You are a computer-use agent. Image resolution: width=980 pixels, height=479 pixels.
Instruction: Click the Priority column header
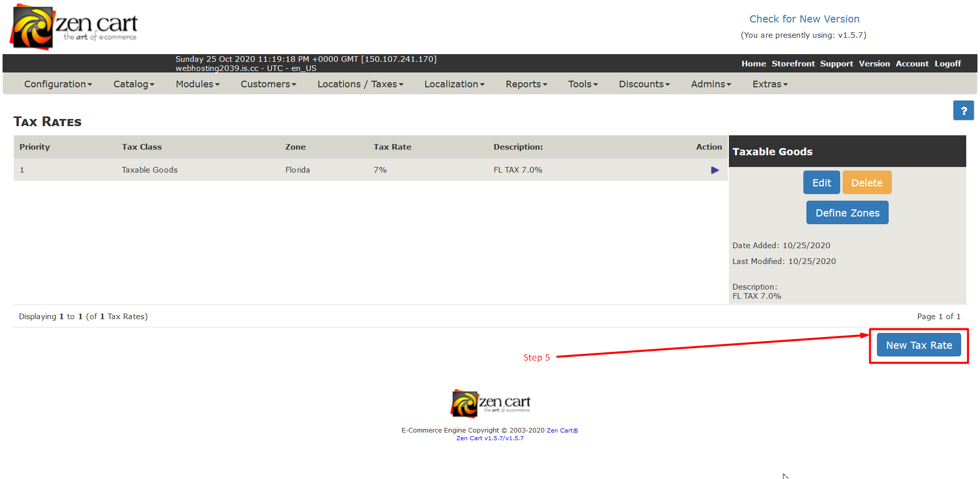click(35, 147)
